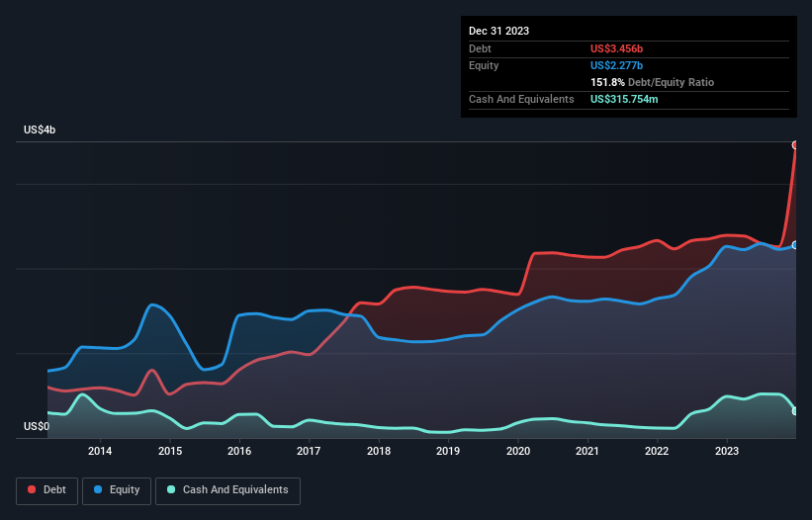Toggle the Equity series legend button
This screenshot has height=520, width=812.
[117, 490]
